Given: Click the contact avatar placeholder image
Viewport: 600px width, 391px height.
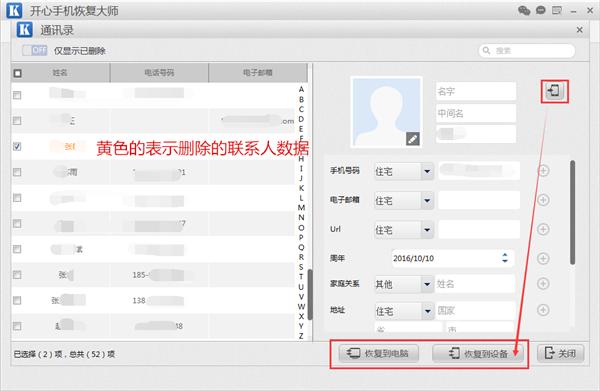Looking at the screenshot, I should 386,112.
